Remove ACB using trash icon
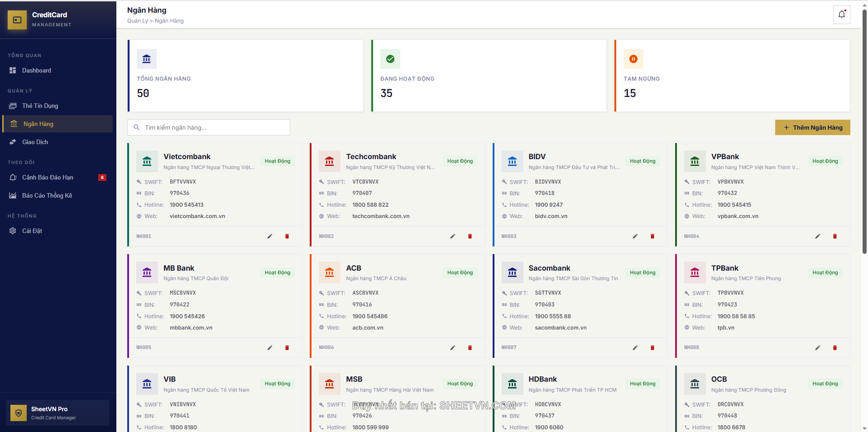868x432 pixels. click(470, 348)
